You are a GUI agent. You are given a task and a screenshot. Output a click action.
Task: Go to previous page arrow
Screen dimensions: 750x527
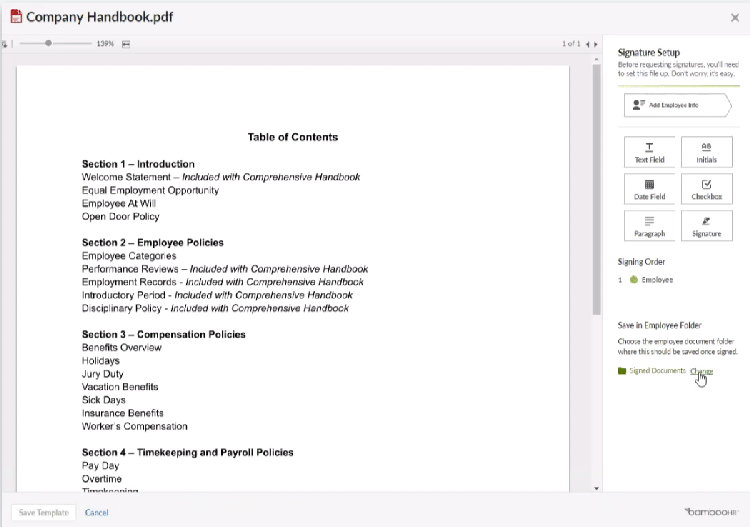tap(587, 44)
